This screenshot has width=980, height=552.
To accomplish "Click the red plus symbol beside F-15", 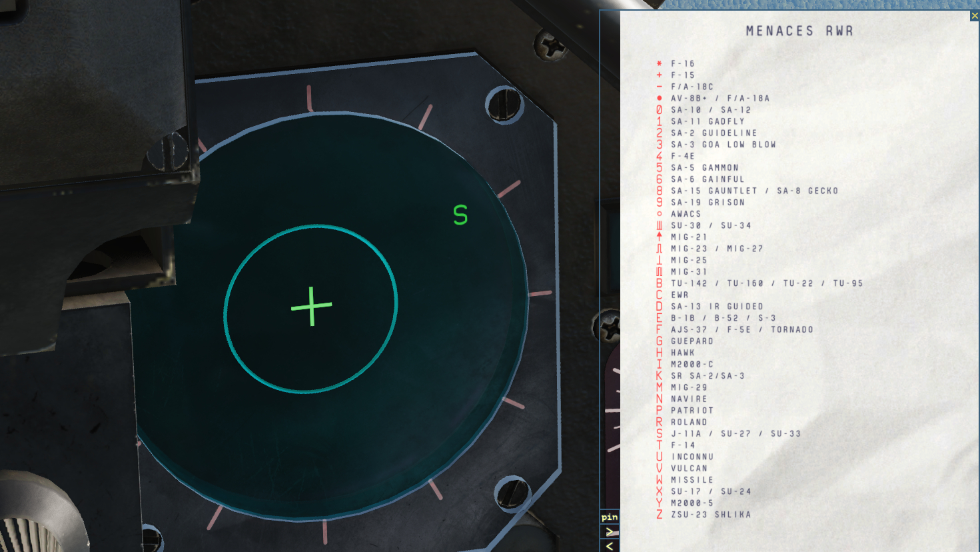I will point(660,75).
